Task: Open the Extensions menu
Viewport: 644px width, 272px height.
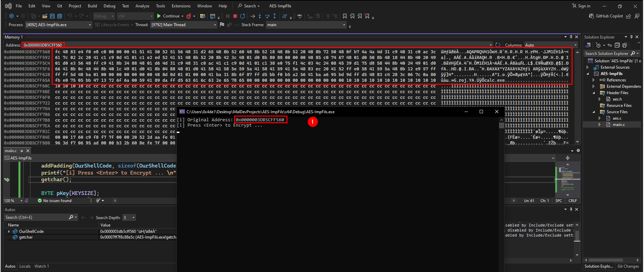Action: point(181,6)
